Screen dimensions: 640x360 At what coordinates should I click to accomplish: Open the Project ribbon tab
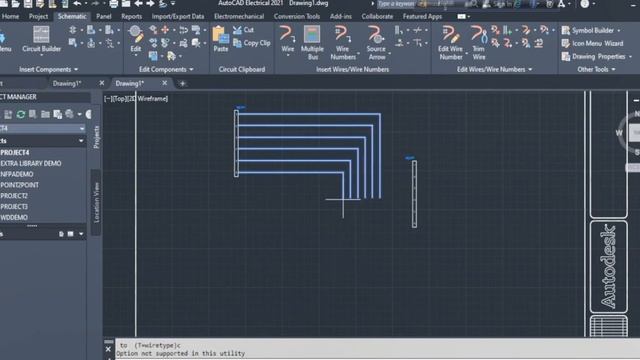click(38, 17)
